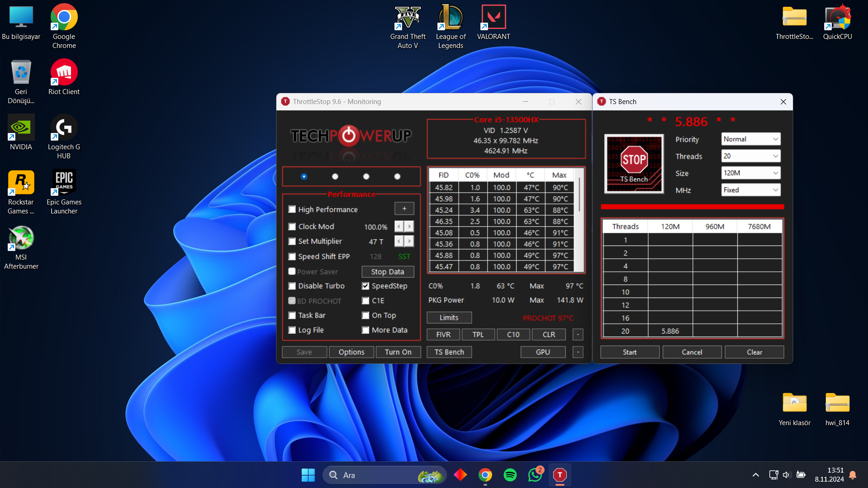This screenshot has height=488, width=868.
Task: Start the TS Bench benchmark
Action: (630, 352)
